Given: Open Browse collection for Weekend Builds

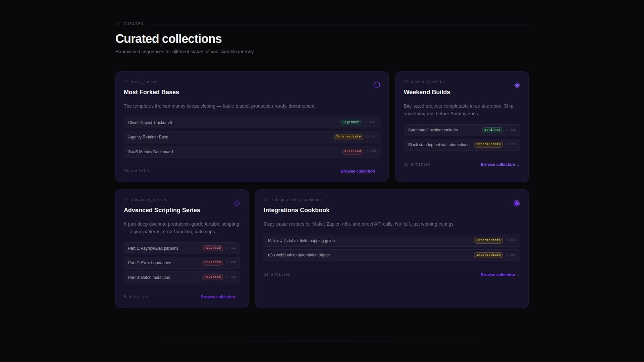Looking at the screenshot, I should tap(500, 164).
